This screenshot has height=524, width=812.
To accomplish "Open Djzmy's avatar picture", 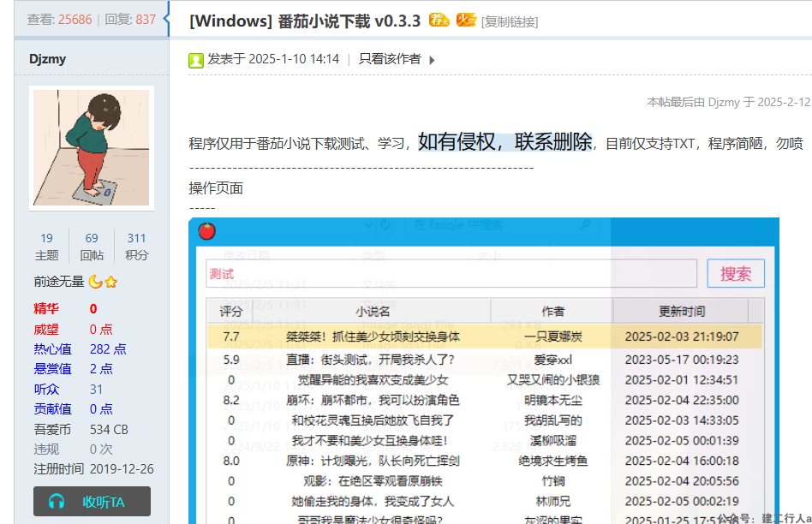I will pyautogui.click(x=91, y=147).
